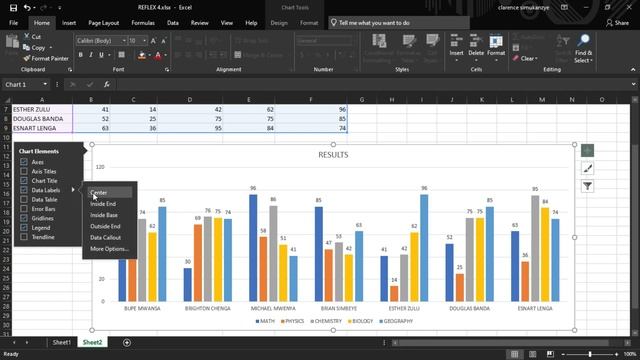Click the Copy icon in Clipboard group
The image size is (640, 360).
coord(27,47)
